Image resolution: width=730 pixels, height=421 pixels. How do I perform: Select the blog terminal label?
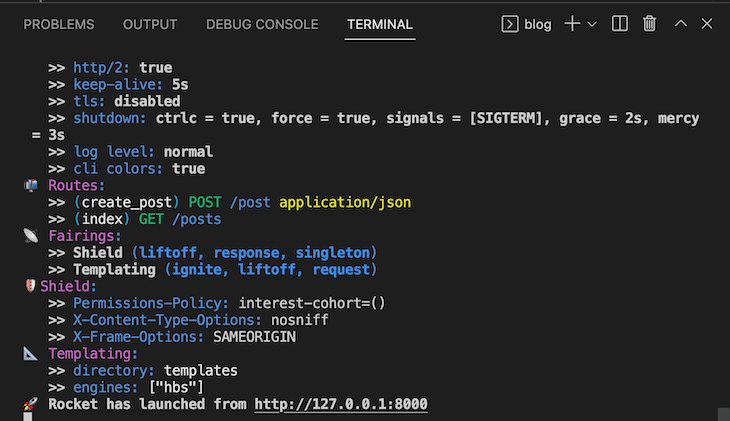[x=538, y=24]
